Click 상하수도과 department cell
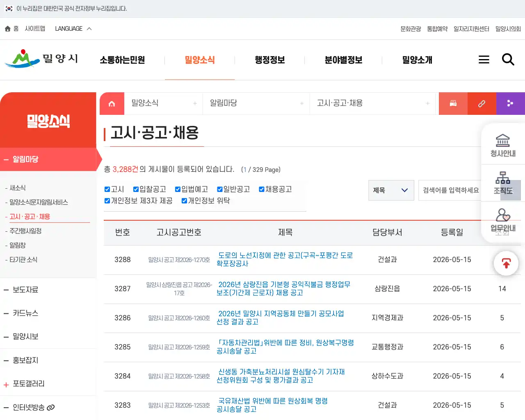This screenshot has height=420, width=525. 387,376
